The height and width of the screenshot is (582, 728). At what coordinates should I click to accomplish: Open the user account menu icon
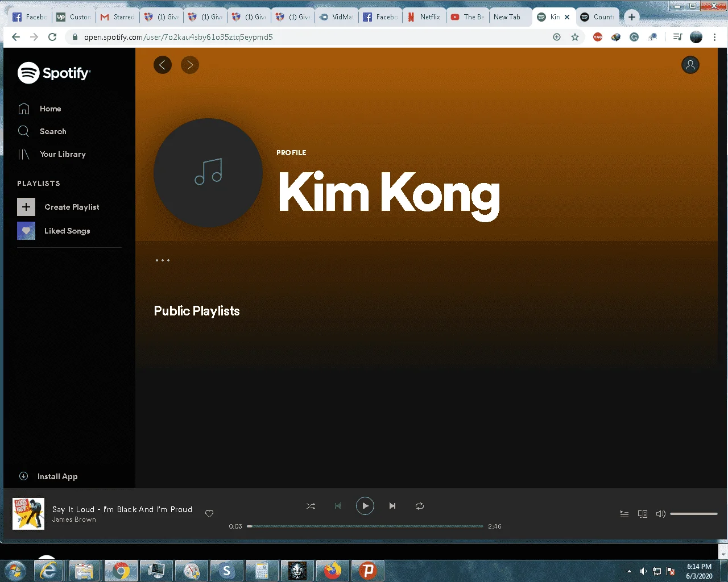click(x=690, y=65)
